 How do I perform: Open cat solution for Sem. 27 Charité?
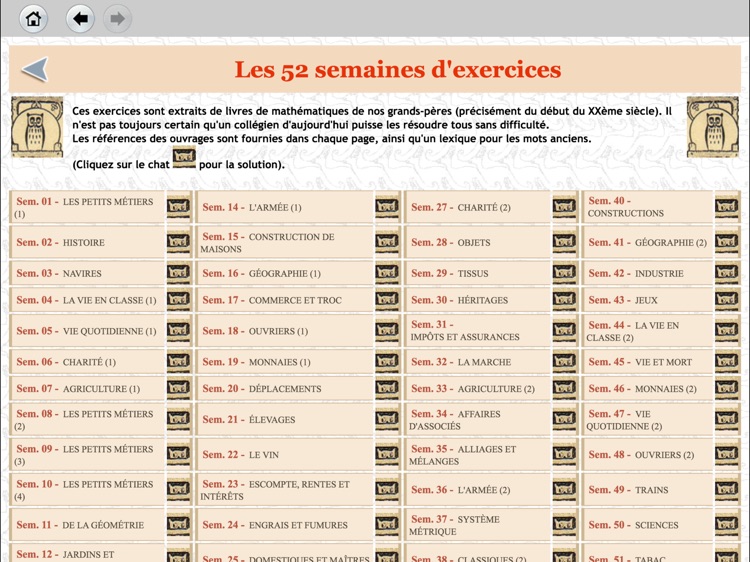point(564,207)
